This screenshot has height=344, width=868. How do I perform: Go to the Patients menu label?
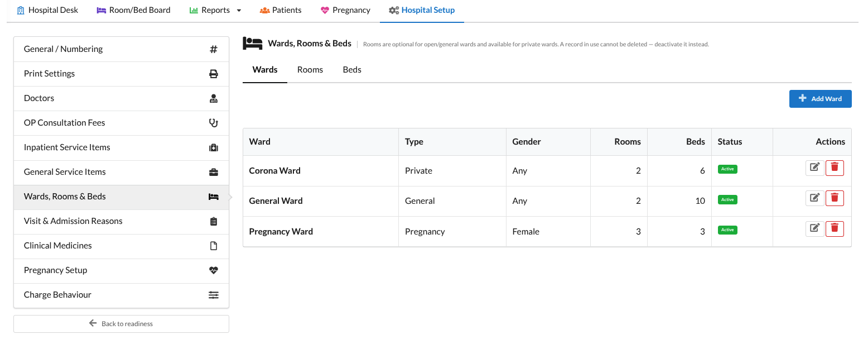click(x=287, y=10)
